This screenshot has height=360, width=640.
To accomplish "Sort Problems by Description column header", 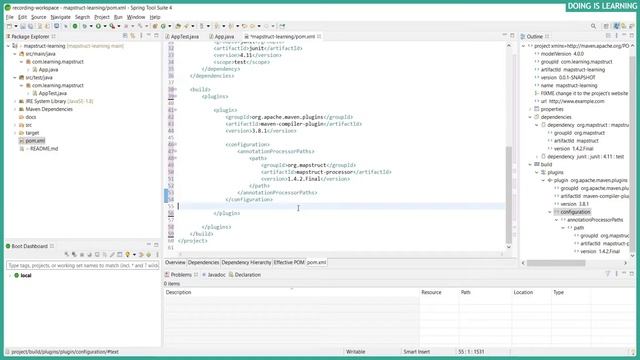I will [x=292, y=292].
